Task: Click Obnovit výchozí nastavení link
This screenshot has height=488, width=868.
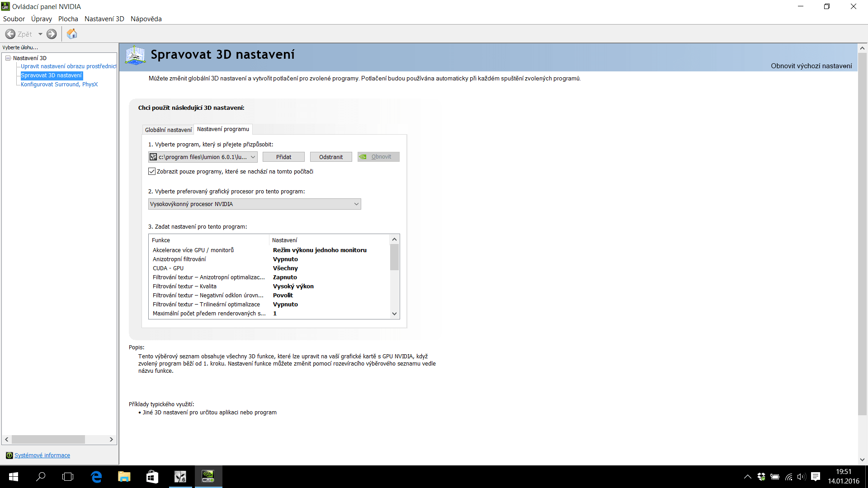Action: (811, 66)
